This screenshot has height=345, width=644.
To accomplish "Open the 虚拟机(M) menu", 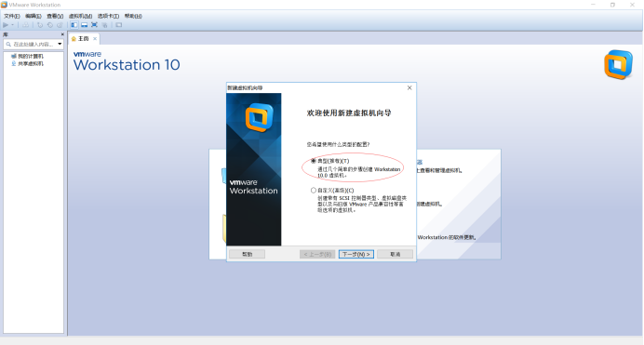I will [80, 16].
